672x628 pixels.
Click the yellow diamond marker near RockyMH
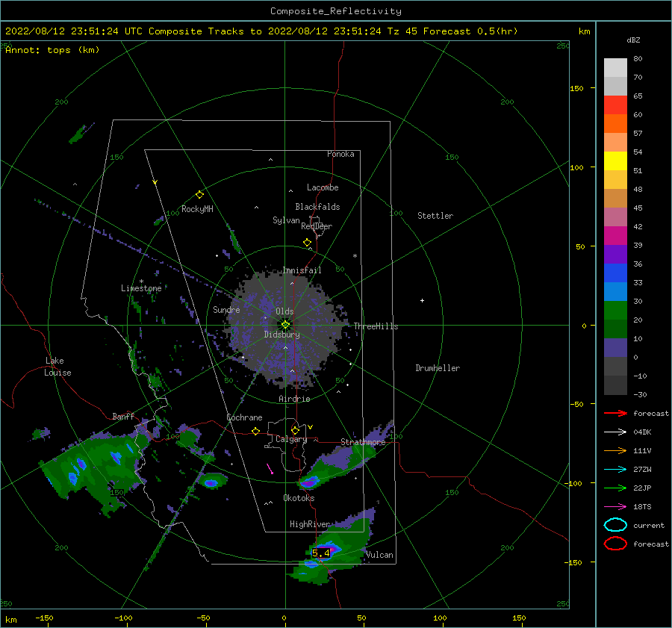199,195
